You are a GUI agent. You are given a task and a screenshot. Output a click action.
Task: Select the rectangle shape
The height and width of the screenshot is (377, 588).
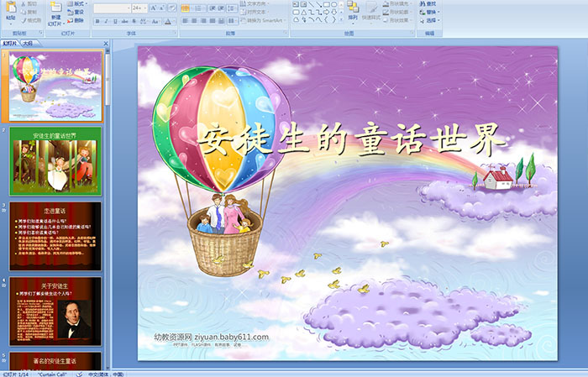coord(327,4)
